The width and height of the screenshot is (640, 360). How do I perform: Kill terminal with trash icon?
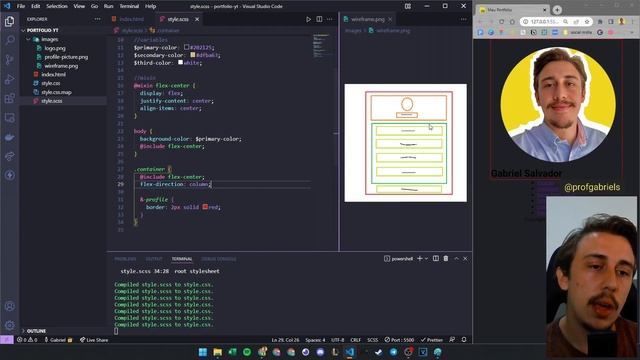point(446,259)
